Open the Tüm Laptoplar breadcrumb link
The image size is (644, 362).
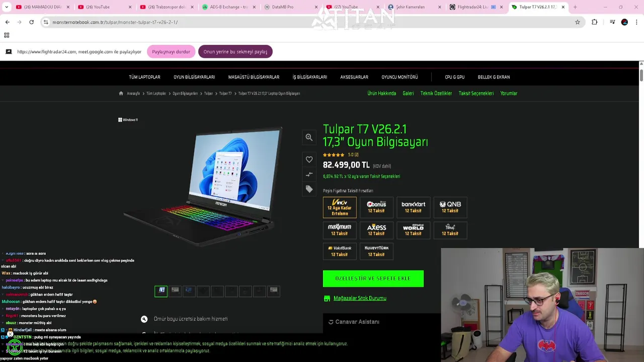[x=156, y=94]
